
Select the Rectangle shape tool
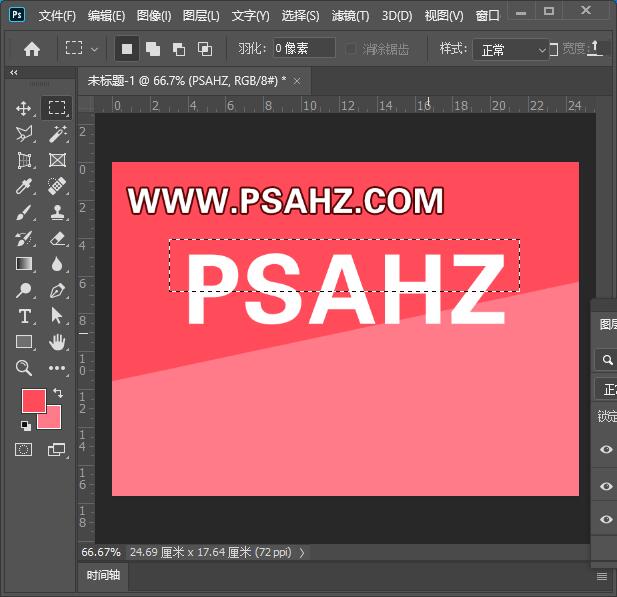point(24,342)
